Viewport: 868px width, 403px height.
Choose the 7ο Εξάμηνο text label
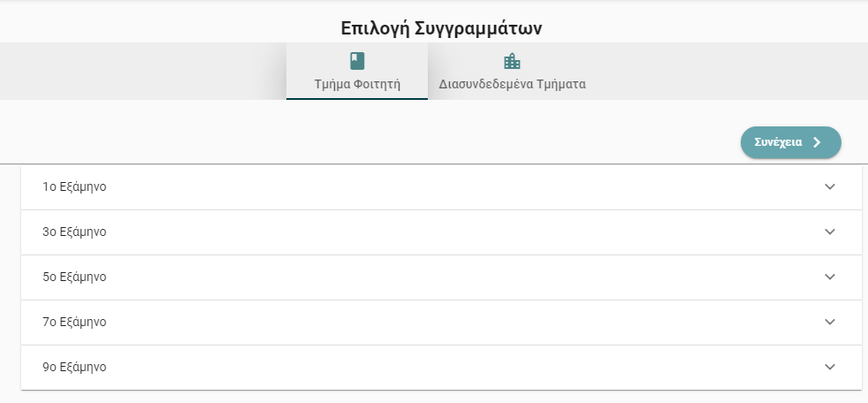(74, 322)
